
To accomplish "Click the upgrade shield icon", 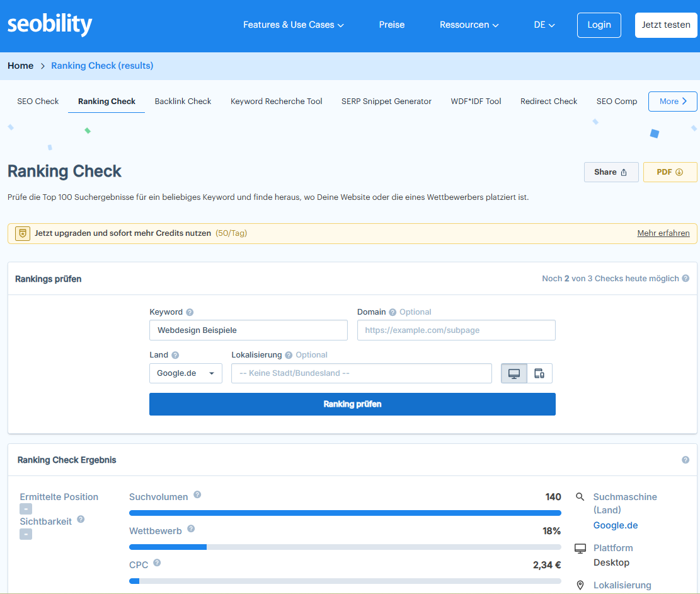I will coord(22,233).
